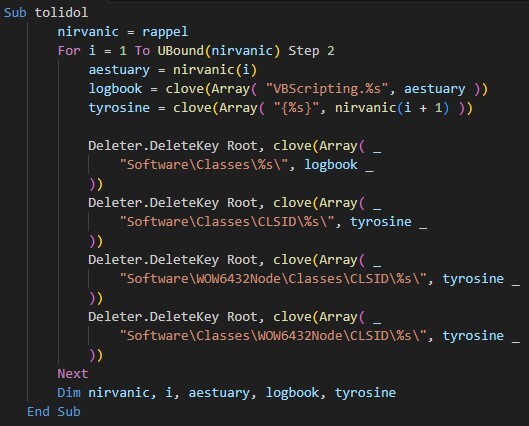Image resolution: width=529 pixels, height=426 pixels.
Task: Click "nirvanic(i + 1)" expression
Action: point(392,108)
